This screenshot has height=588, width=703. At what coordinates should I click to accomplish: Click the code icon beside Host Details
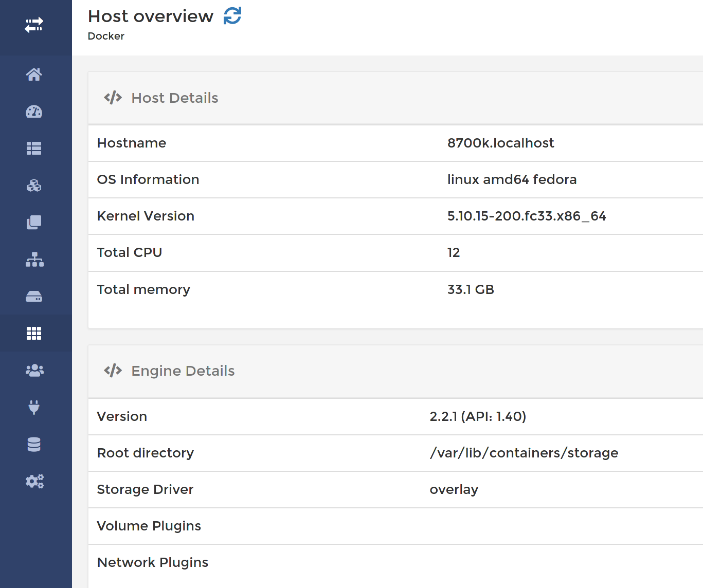pyautogui.click(x=113, y=98)
